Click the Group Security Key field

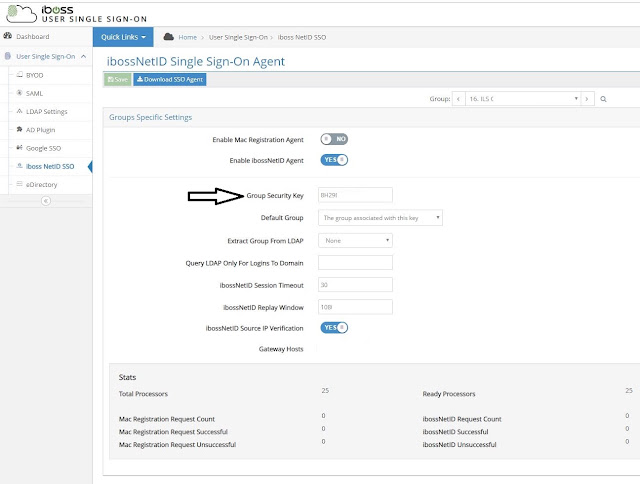tap(355, 195)
